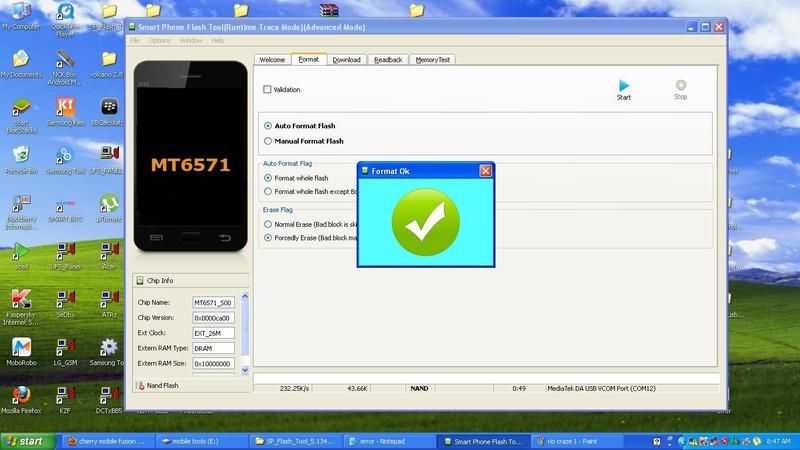Open the File menu
Screen dimensions: 800x450
(134, 40)
